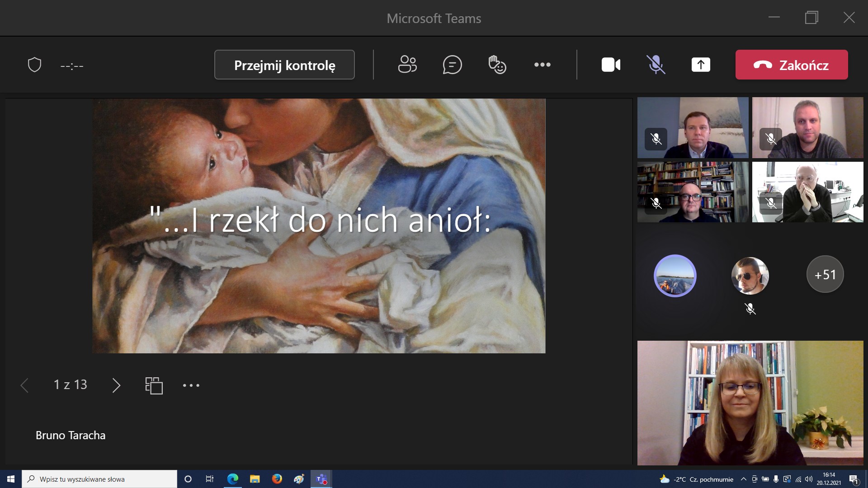
Task: Open more actions menu in meeting toolbar
Action: point(542,65)
